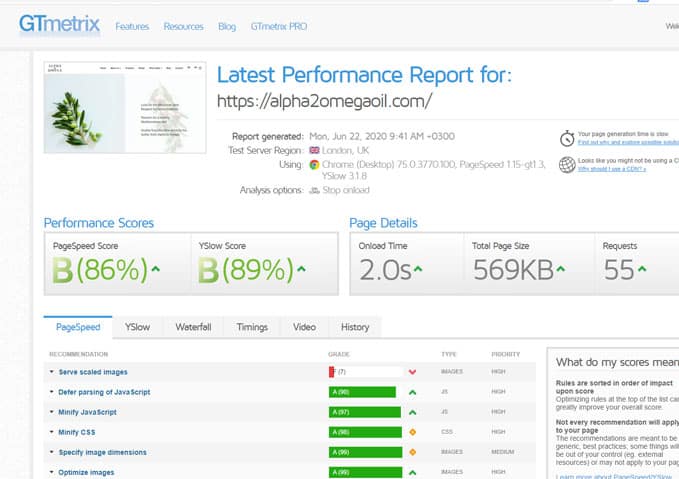Click the Stop onload analysis icon
The height and width of the screenshot is (479, 679).
[x=314, y=190]
